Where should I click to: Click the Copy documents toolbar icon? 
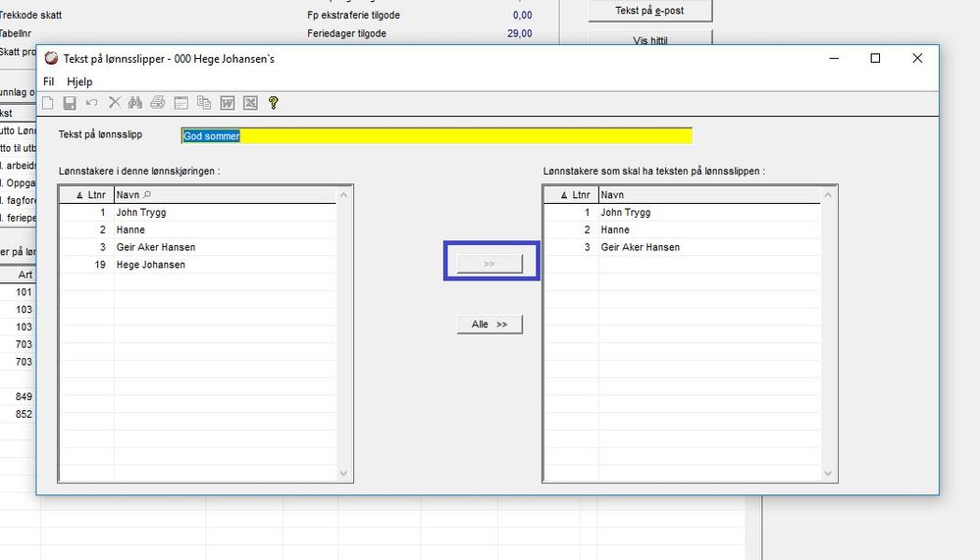[204, 103]
